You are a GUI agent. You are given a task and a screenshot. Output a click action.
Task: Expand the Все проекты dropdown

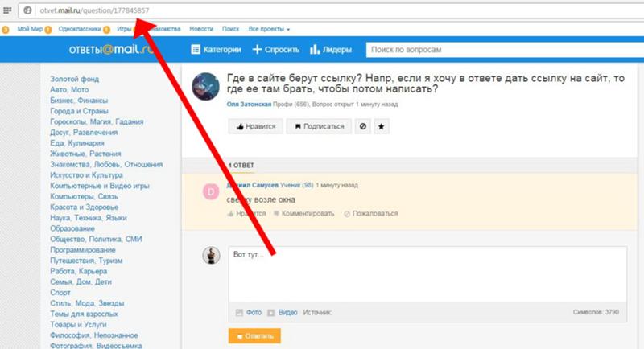(269, 29)
